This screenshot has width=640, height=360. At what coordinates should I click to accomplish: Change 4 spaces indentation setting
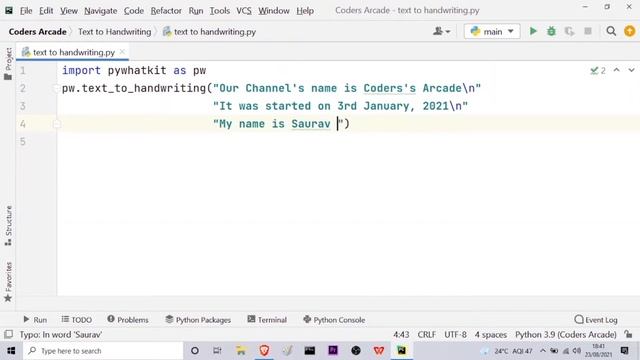click(x=491, y=335)
